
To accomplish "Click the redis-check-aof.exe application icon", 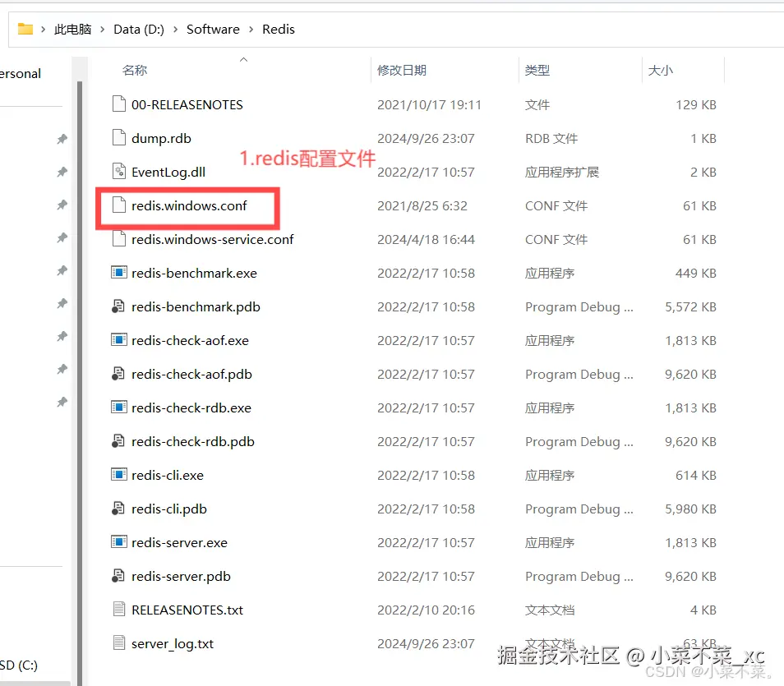I will point(119,340).
